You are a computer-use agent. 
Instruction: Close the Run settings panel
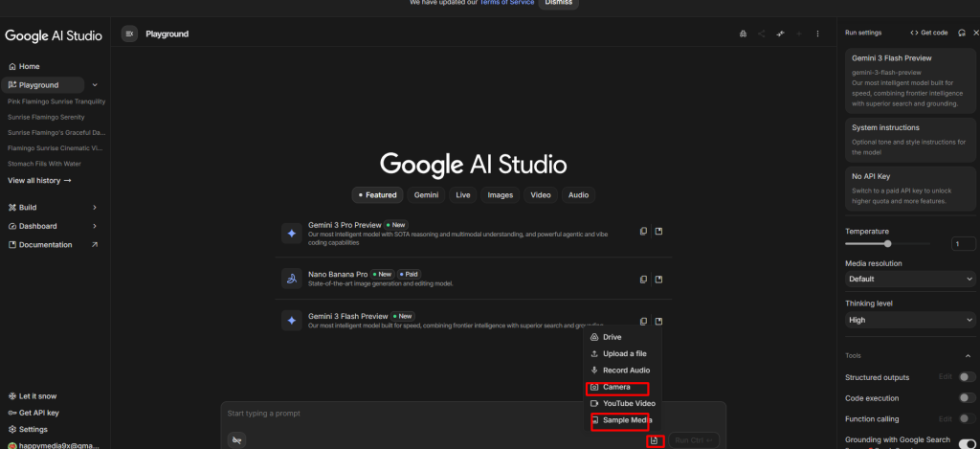(x=974, y=33)
